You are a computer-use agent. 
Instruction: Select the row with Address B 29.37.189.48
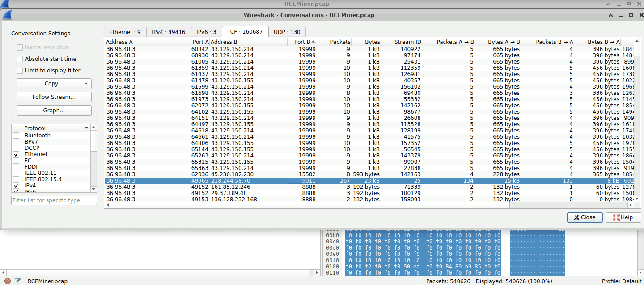[x=369, y=193]
